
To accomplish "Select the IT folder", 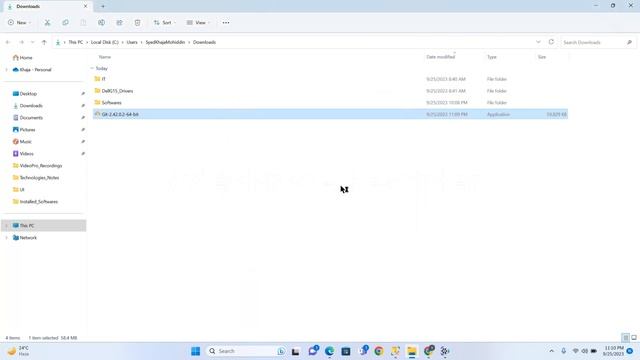I will coord(330,79).
